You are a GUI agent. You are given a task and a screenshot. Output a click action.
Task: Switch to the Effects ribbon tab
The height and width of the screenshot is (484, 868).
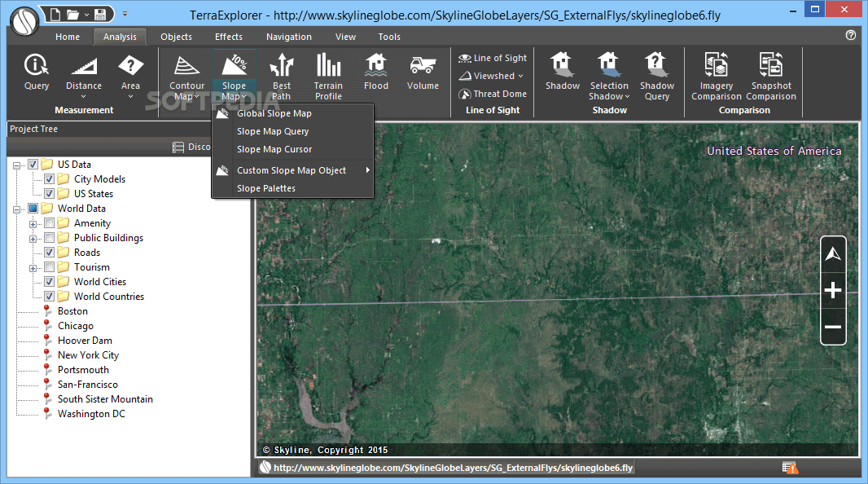point(229,37)
